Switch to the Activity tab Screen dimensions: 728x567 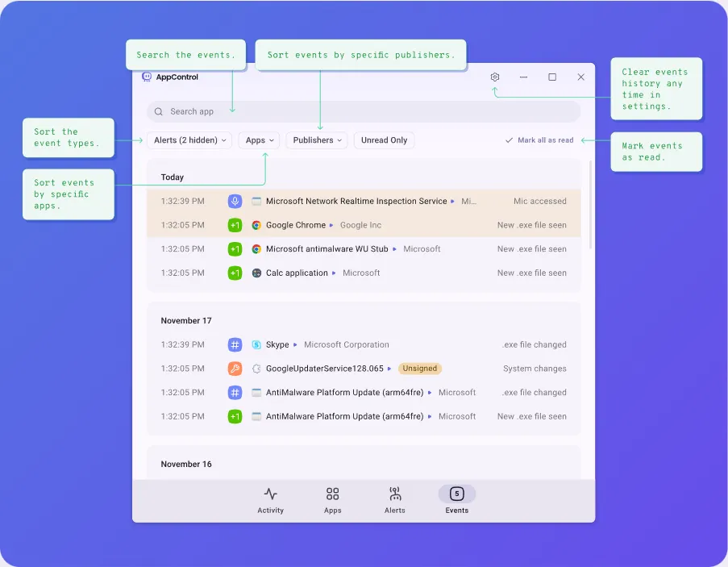270,500
